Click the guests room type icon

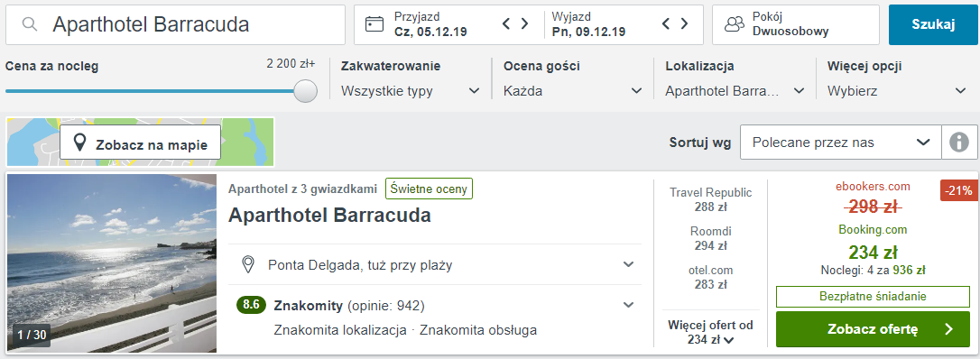pos(735,24)
